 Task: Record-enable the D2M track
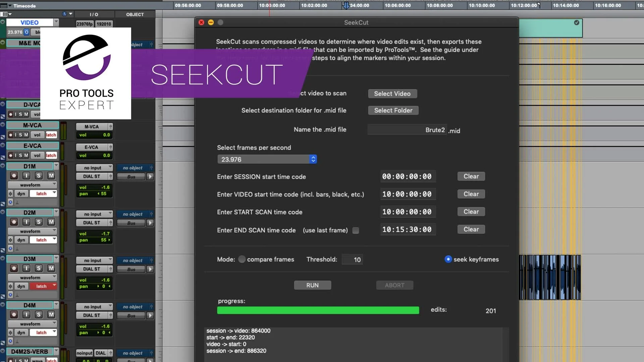pos(14,222)
